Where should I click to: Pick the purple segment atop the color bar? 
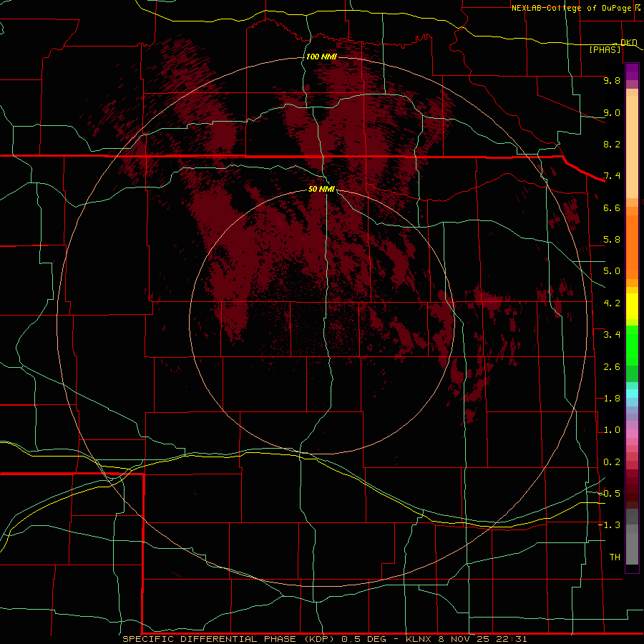632,72
